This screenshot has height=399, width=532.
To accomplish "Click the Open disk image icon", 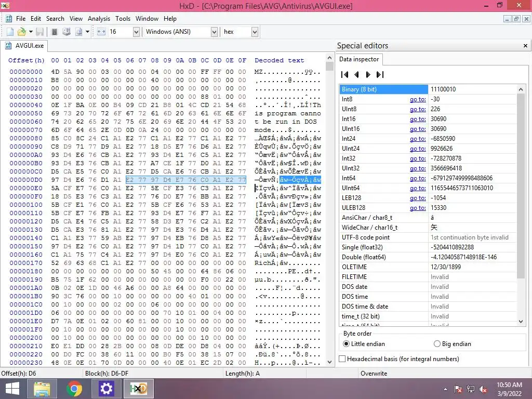I will pyautogui.click(x=79, y=32).
